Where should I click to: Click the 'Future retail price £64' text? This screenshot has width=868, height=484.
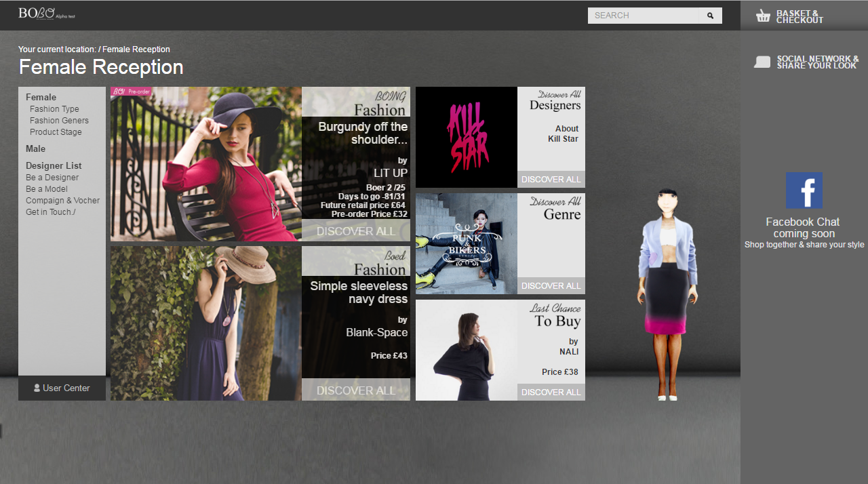[x=363, y=205]
